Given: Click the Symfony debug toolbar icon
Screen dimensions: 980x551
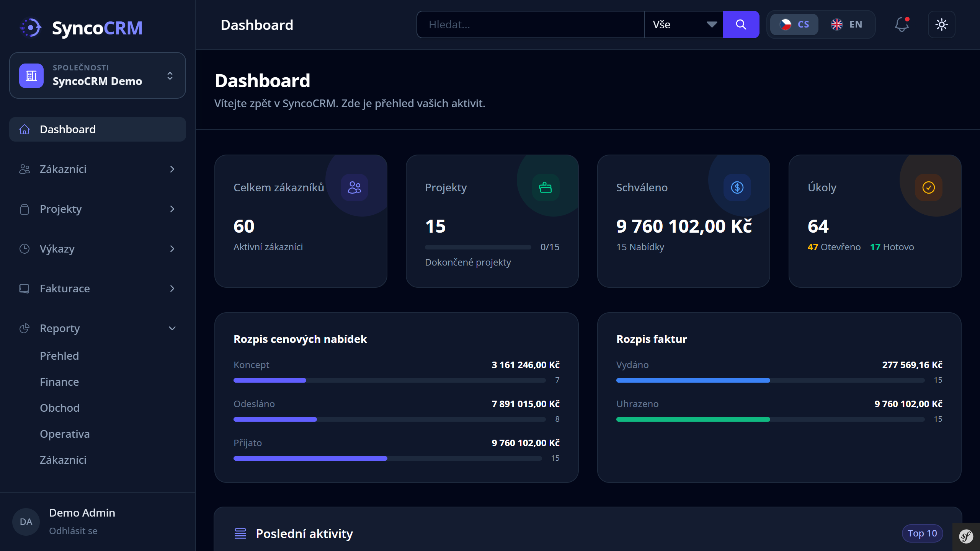Looking at the screenshot, I should [966, 536].
